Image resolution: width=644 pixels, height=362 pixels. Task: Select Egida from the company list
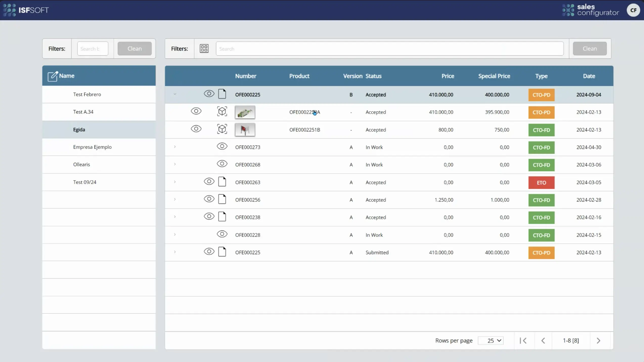pos(79,129)
